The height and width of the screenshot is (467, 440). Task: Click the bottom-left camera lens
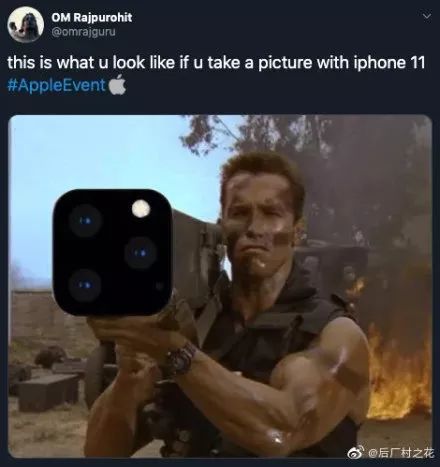point(85,285)
